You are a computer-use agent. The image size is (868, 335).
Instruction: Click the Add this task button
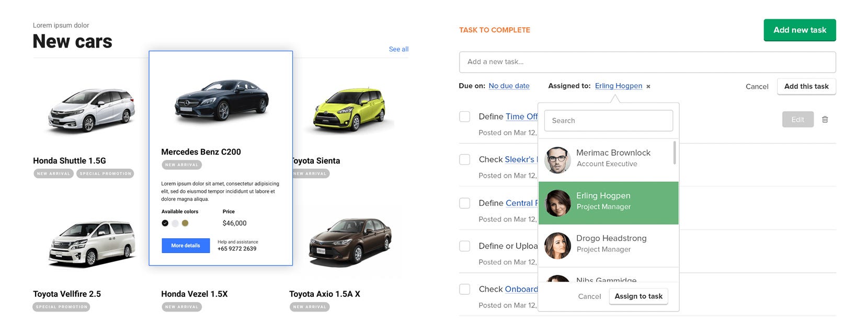[x=806, y=86]
